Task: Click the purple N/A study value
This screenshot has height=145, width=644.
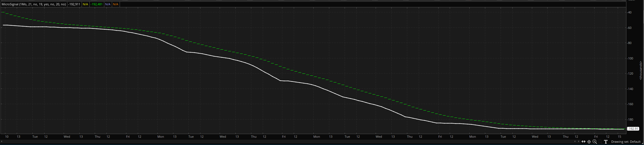Action: point(108,4)
